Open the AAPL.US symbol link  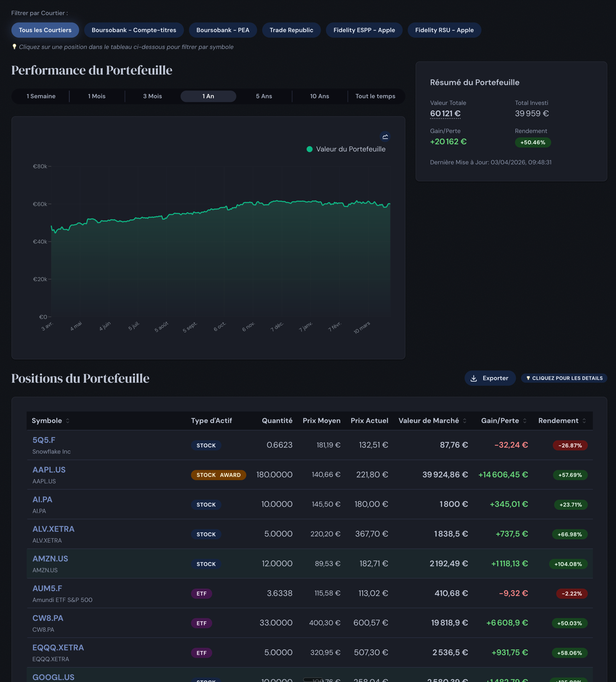(49, 470)
